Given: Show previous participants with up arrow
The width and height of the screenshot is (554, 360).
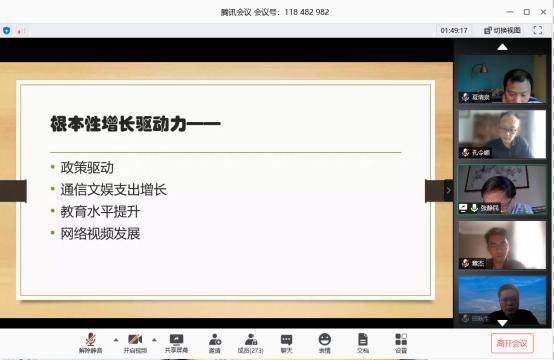Looking at the screenshot, I should pos(502,47).
